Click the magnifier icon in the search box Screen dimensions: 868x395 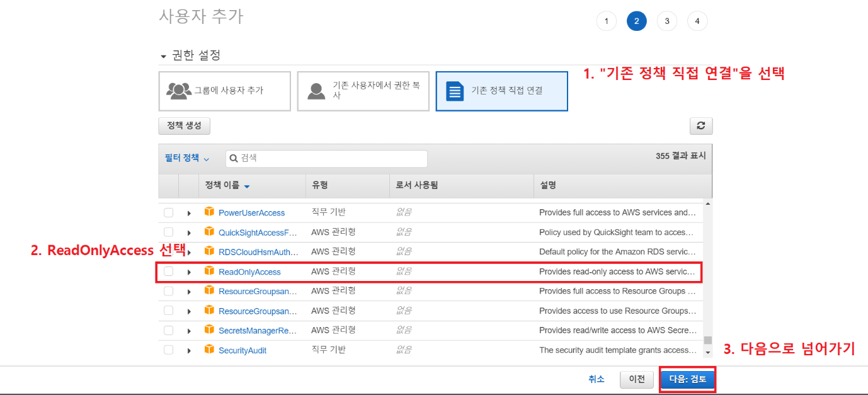233,159
